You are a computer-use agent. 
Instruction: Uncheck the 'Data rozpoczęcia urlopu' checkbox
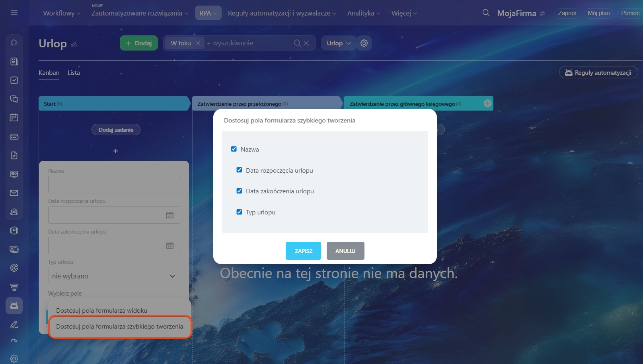point(239,170)
